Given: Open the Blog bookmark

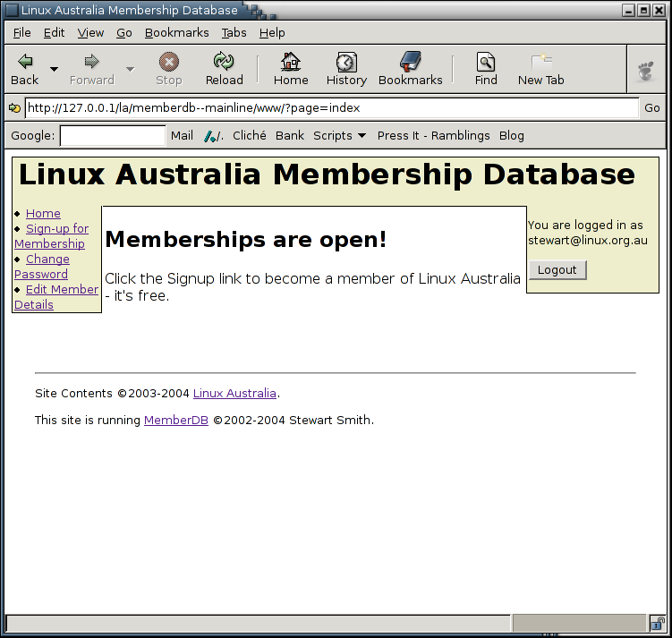Looking at the screenshot, I should tap(511, 136).
